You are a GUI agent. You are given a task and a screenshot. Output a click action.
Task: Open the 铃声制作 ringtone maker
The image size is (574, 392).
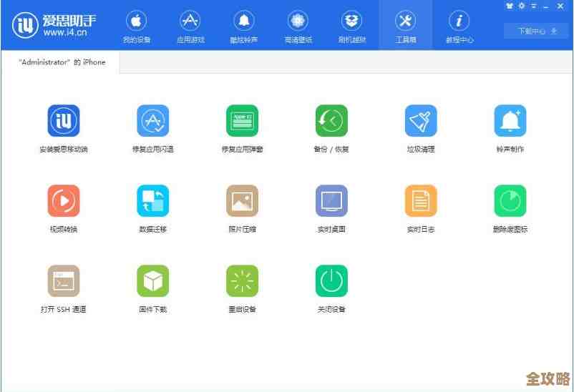(x=510, y=121)
